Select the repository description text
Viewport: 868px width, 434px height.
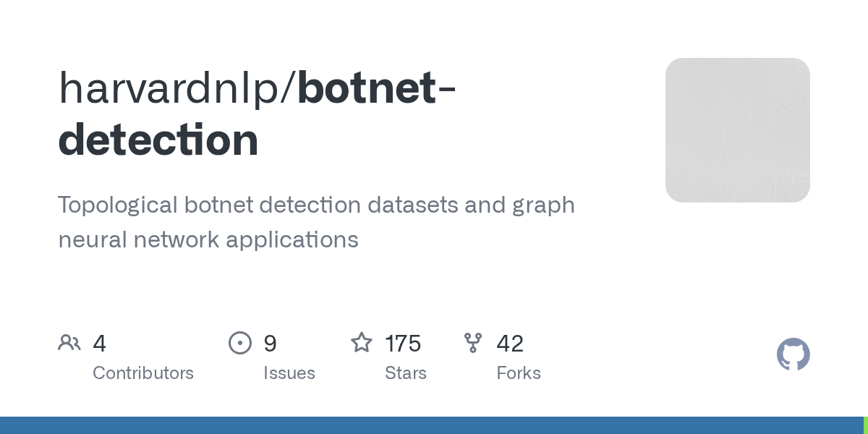(x=317, y=222)
